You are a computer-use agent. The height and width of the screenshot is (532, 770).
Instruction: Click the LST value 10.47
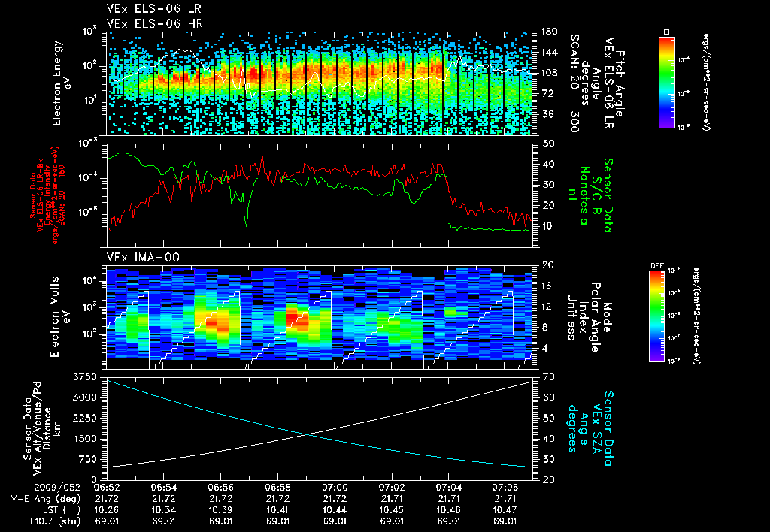505,510
